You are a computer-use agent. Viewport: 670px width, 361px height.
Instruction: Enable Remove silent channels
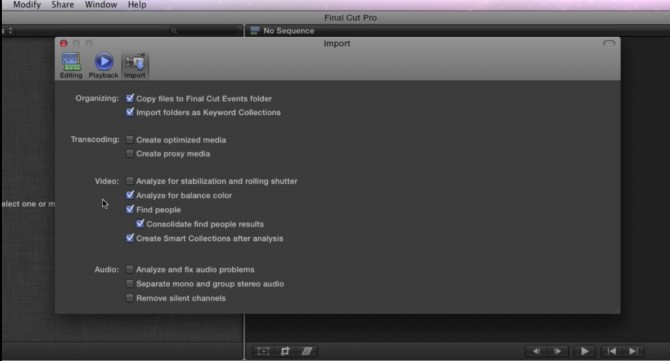(x=129, y=298)
